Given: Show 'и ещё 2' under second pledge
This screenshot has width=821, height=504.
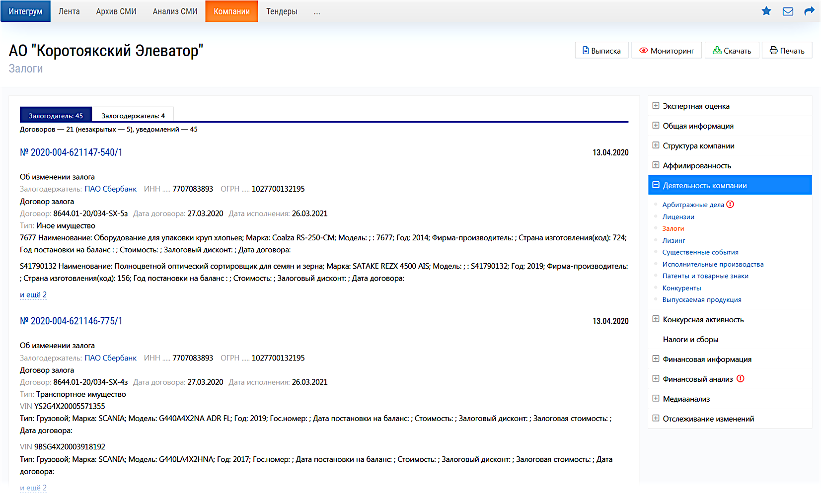Looking at the screenshot, I should tap(33, 488).
